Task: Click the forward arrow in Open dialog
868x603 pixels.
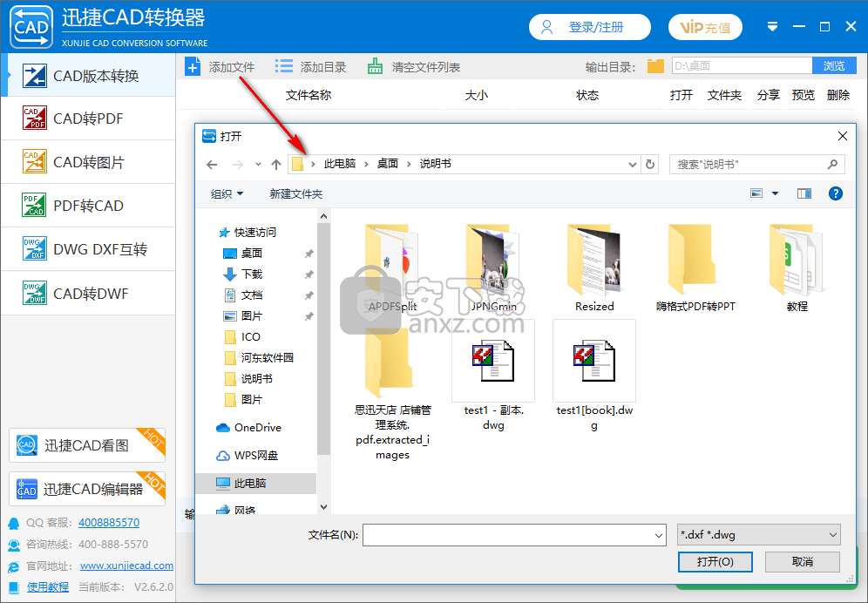Action: (x=238, y=165)
